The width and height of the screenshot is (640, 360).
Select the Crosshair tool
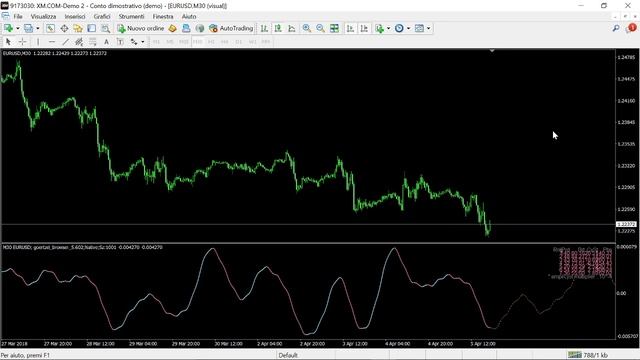click(22, 42)
